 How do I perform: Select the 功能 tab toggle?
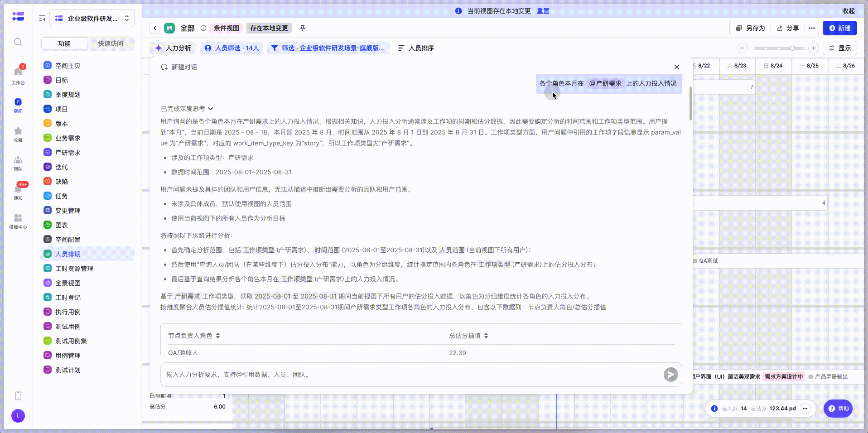64,43
